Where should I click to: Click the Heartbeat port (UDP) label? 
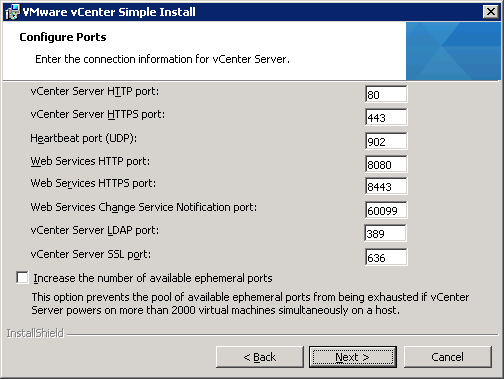click(83, 138)
